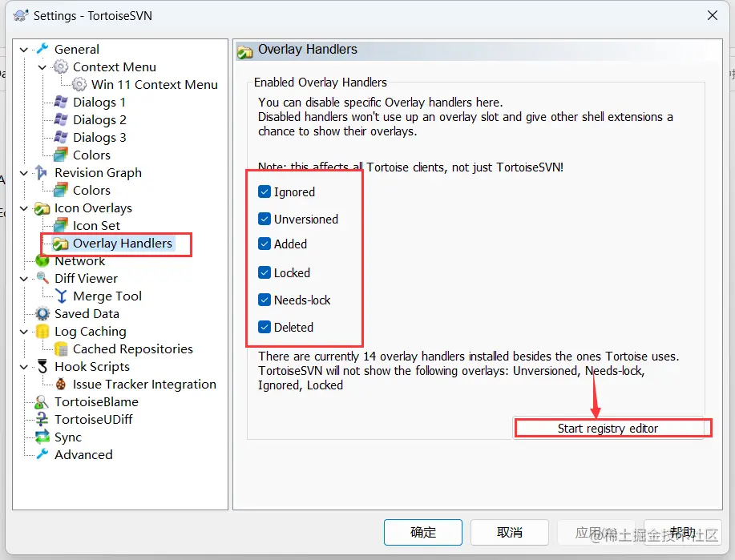The image size is (735, 560).
Task: Click the Colors icon under Revision Graph
Action: click(x=61, y=190)
